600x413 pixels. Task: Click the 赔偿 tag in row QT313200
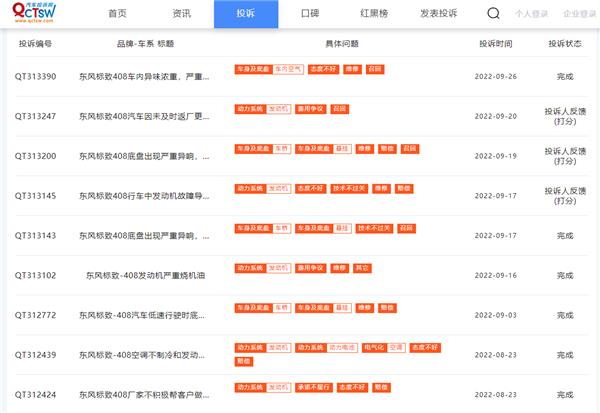(x=387, y=149)
